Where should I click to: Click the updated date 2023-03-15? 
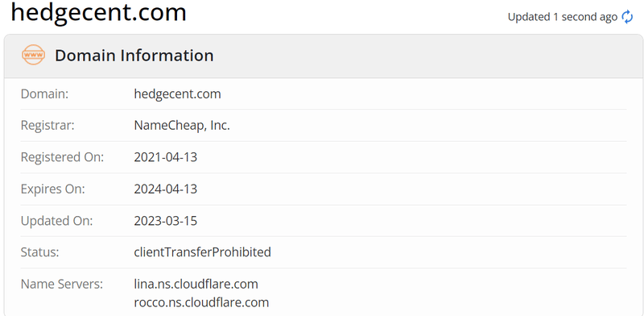(x=166, y=221)
